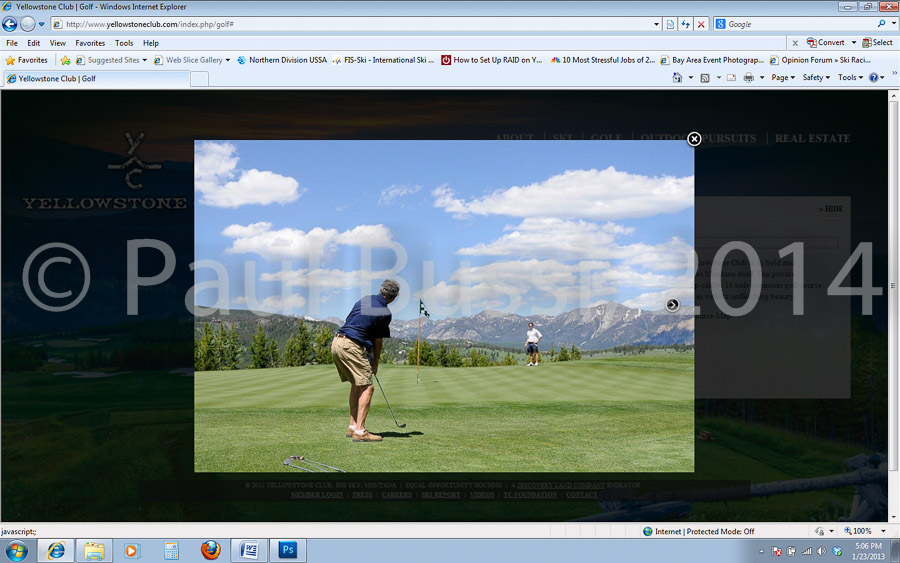The height and width of the screenshot is (563, 900).
Task: Open the Help menu
Action: click(150, 43)
